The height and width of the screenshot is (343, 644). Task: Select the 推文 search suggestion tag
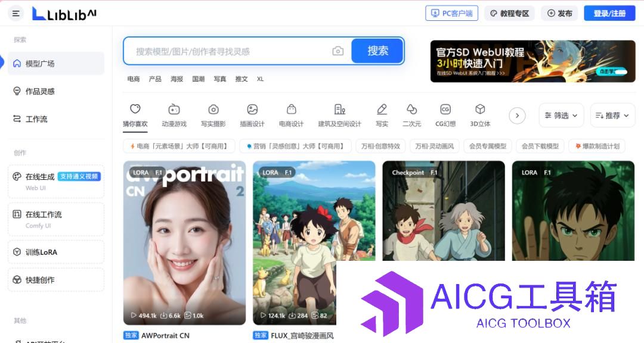point(241,79)
